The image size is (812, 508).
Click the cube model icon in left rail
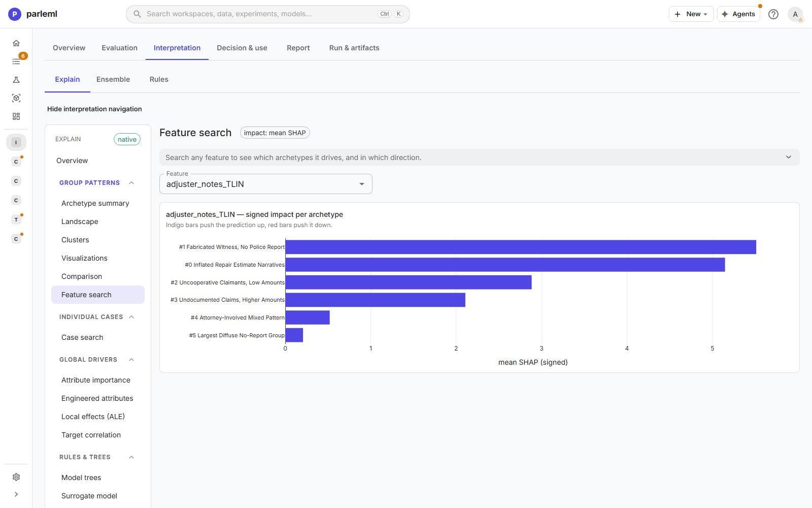16,98
